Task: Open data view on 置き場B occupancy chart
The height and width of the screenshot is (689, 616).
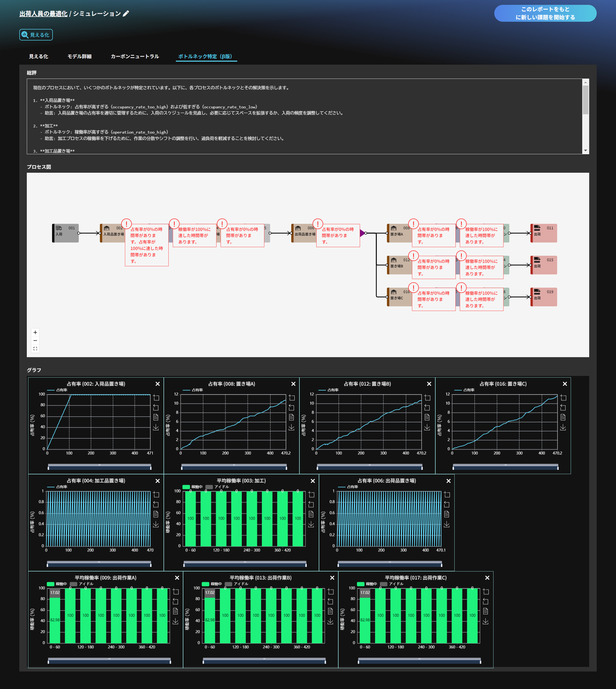Action: (x=427, y=417)
